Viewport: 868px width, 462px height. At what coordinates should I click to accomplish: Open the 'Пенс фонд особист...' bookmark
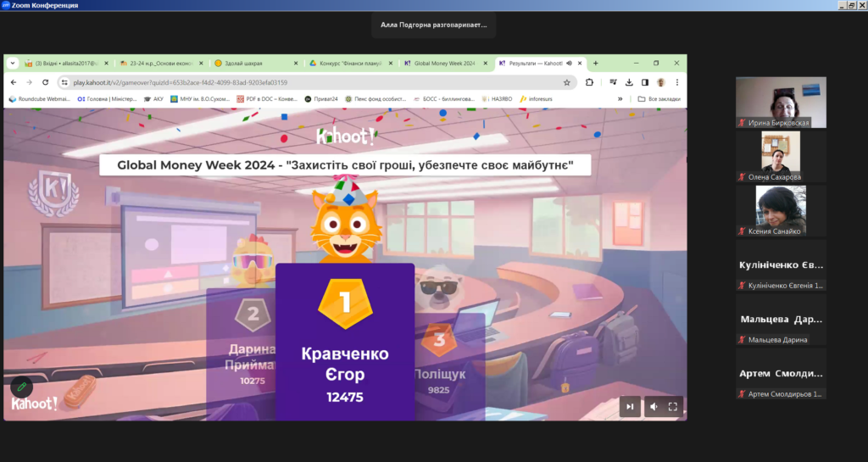point(376,99)
